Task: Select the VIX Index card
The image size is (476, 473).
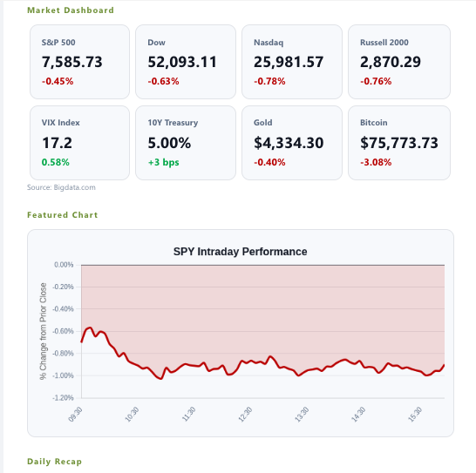Action: (79, 143)
